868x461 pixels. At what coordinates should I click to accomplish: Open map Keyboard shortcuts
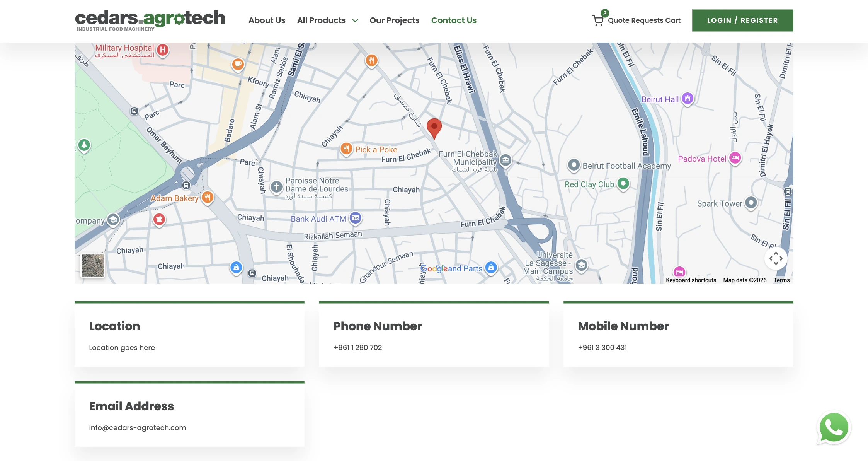(691, 280)
